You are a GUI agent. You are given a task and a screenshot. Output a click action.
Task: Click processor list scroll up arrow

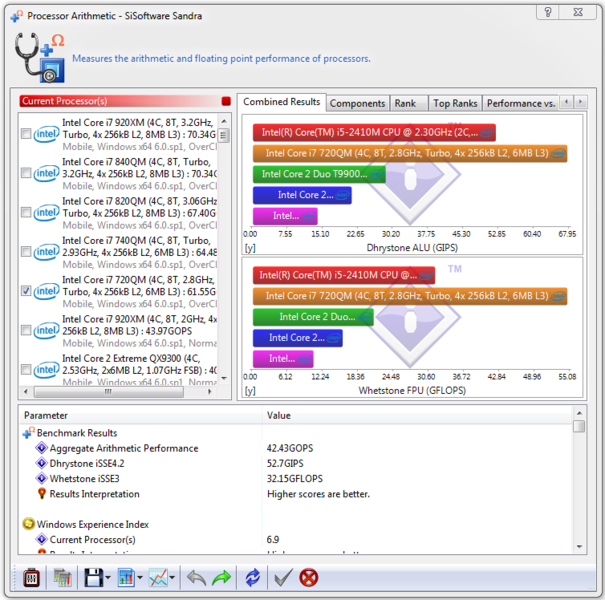click(224, 121)
